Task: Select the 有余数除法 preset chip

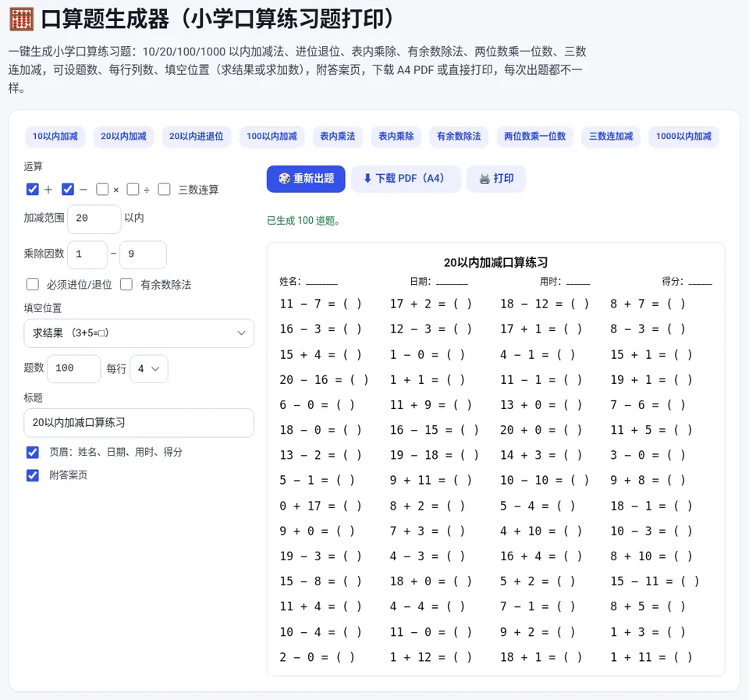Action: [x=459, y=137]
